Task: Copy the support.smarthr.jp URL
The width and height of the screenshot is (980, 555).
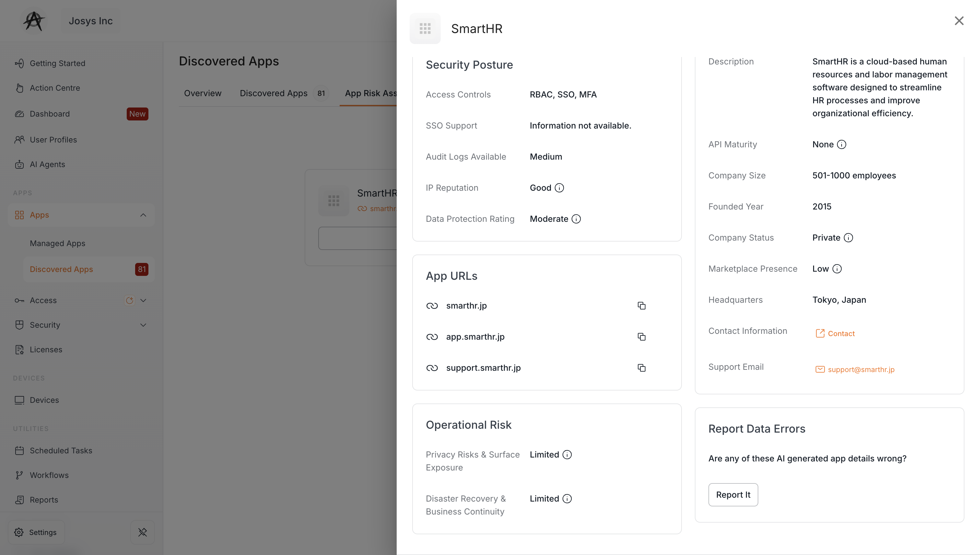Action: (x=641, y=368)
